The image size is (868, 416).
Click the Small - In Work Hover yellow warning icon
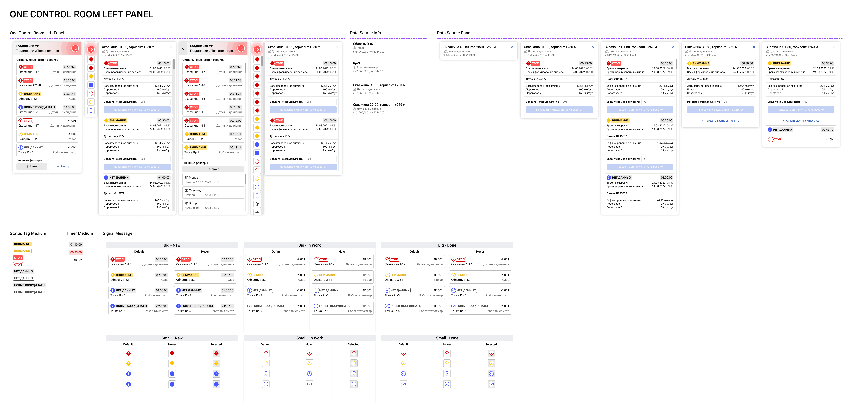(309, 363)
